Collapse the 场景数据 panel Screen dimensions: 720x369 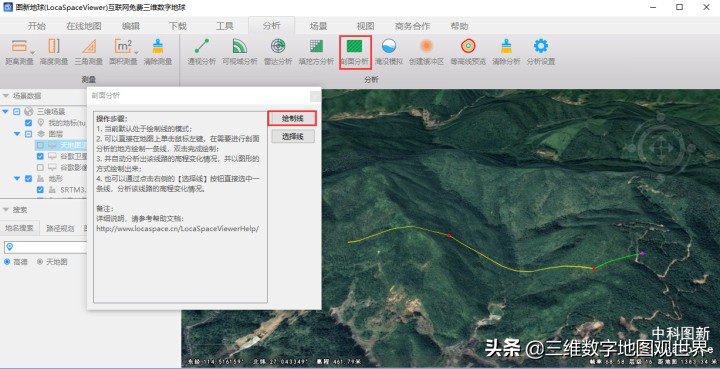(6, 95)
